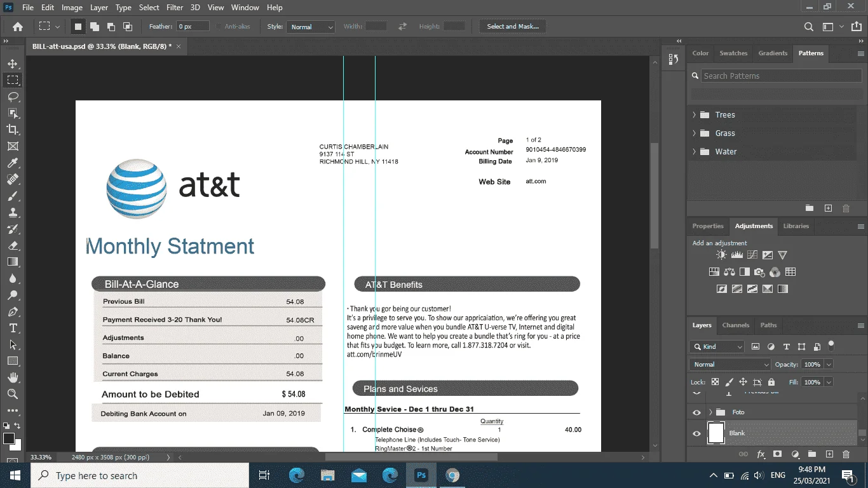The width and height of the screenshot is (868, 488).
Task: Click the Search Patterns field
Action: tap(781, 76)
